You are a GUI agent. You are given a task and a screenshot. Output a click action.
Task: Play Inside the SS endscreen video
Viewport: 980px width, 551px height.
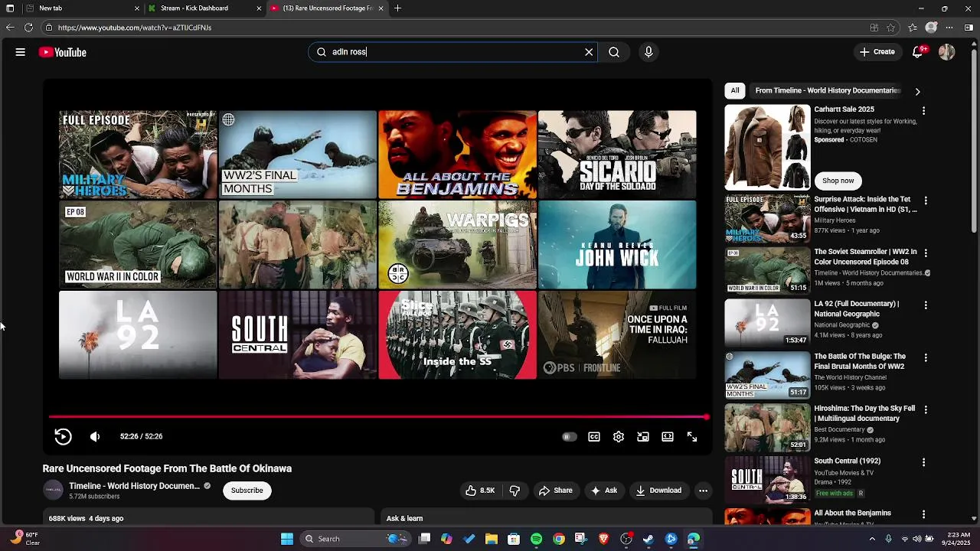pos(457,334)
